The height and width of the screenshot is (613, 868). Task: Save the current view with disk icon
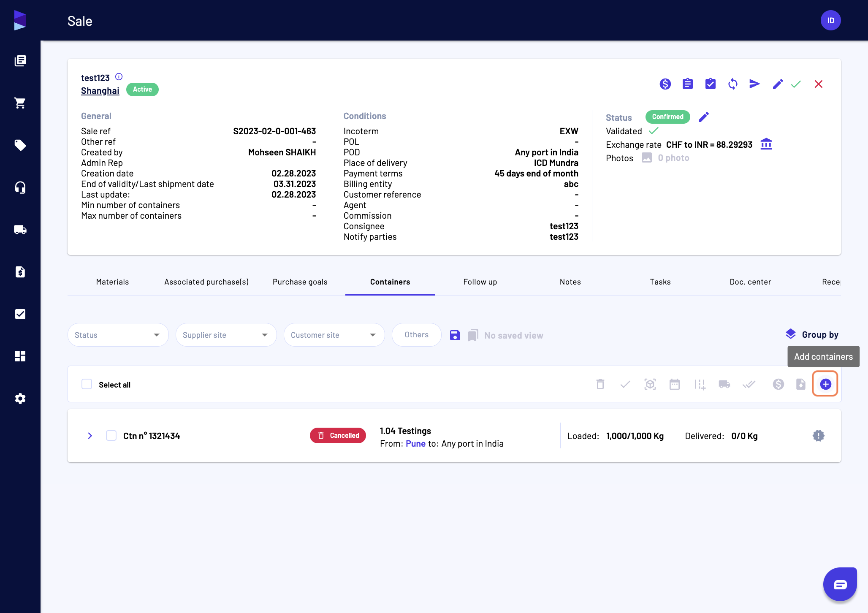[x=455, y=335]
